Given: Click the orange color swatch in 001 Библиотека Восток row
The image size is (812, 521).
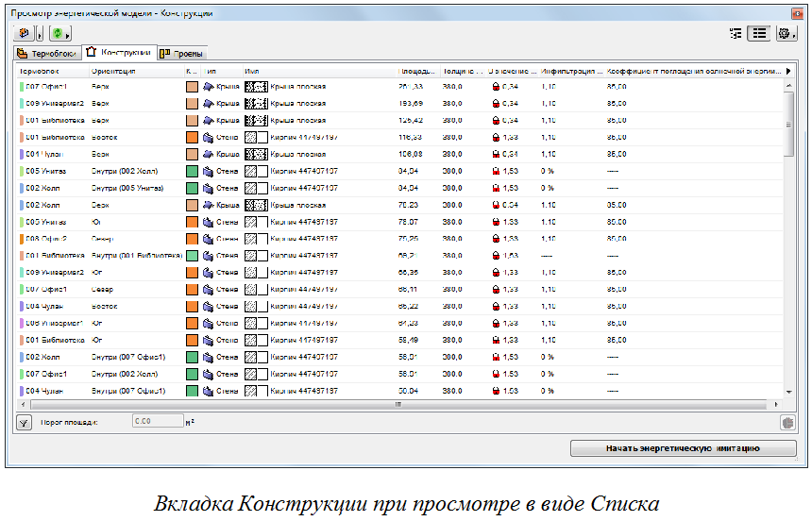Looking at the screenshot, I should (x=192, y=137).
